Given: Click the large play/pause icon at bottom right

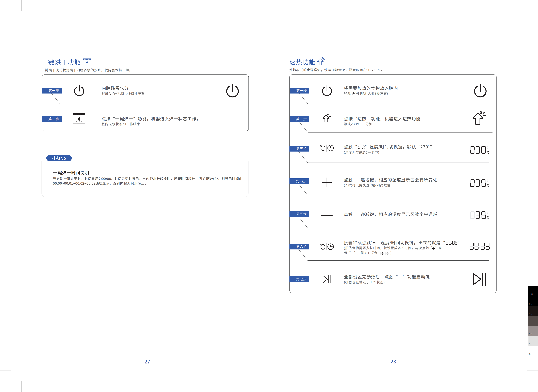Looking at the screenshot, I should click(x=480, y=279).
